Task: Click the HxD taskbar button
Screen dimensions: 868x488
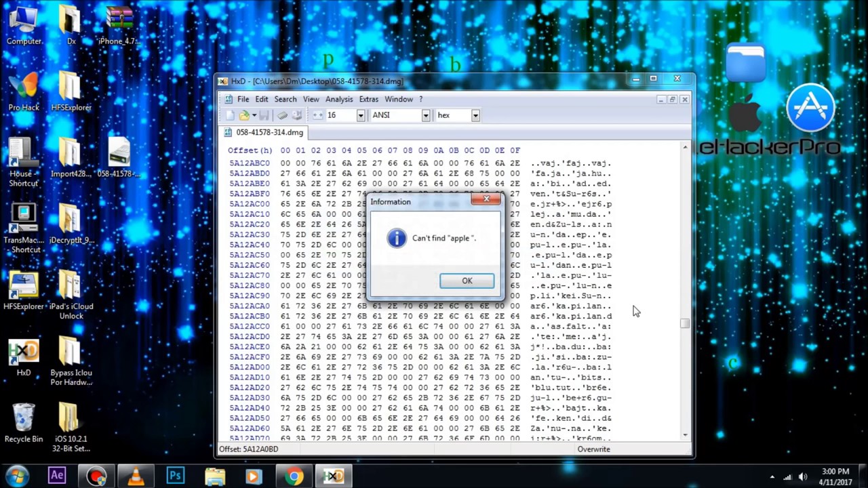Action: 332,476
